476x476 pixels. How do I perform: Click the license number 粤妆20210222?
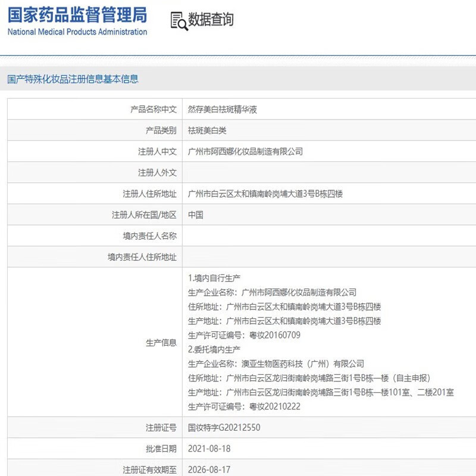[274, 406]
